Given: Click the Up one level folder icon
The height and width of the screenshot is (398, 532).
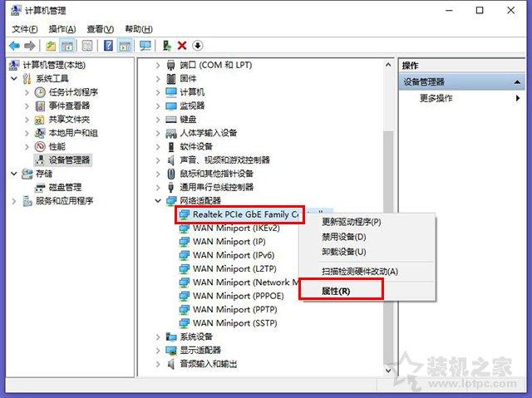Looking at the screenshot, I should 51,46.
